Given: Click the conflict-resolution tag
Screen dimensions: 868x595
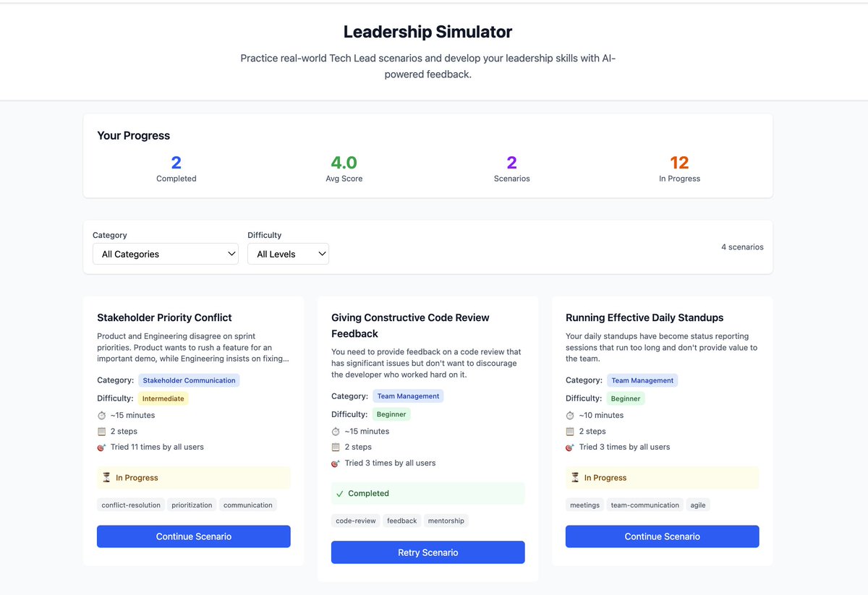Looking at the screenshot, I should pyautogui.click(x=131, y=505).
